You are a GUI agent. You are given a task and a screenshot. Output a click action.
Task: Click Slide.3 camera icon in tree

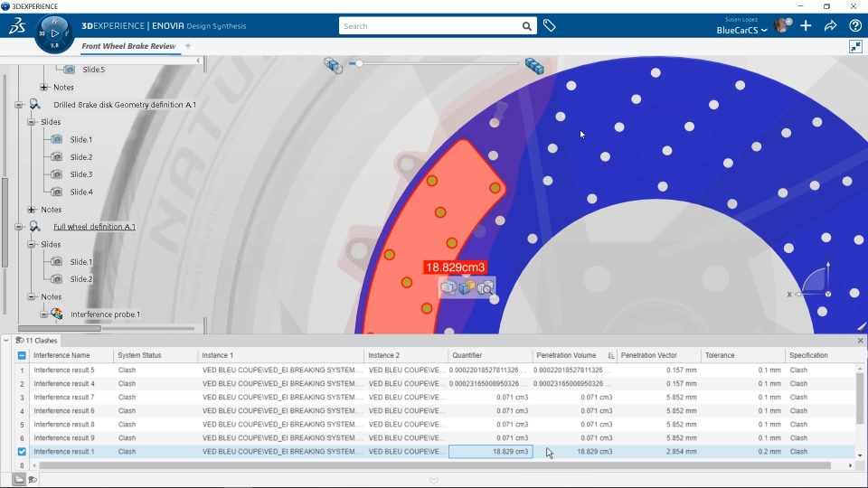(56, 174)
